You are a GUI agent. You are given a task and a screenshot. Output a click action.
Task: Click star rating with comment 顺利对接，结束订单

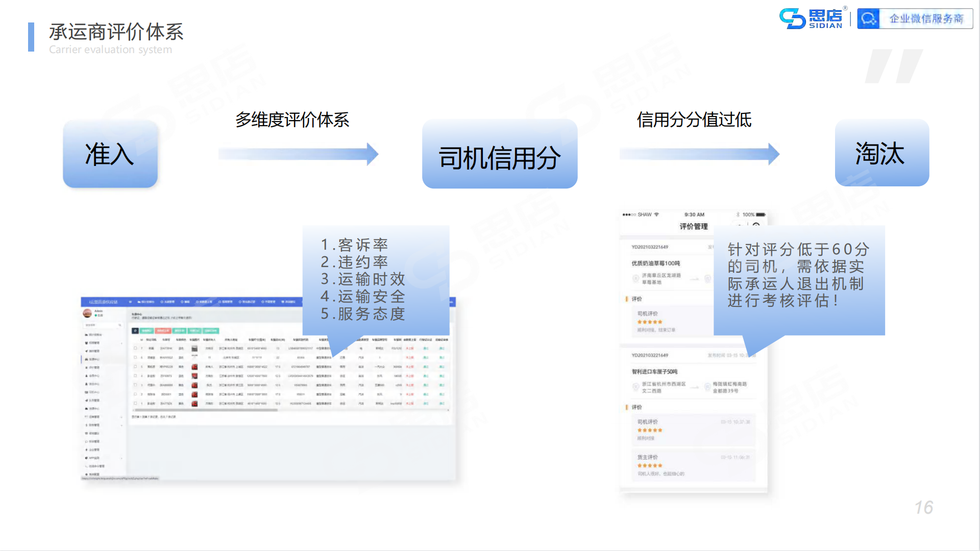tap(650, 322)
